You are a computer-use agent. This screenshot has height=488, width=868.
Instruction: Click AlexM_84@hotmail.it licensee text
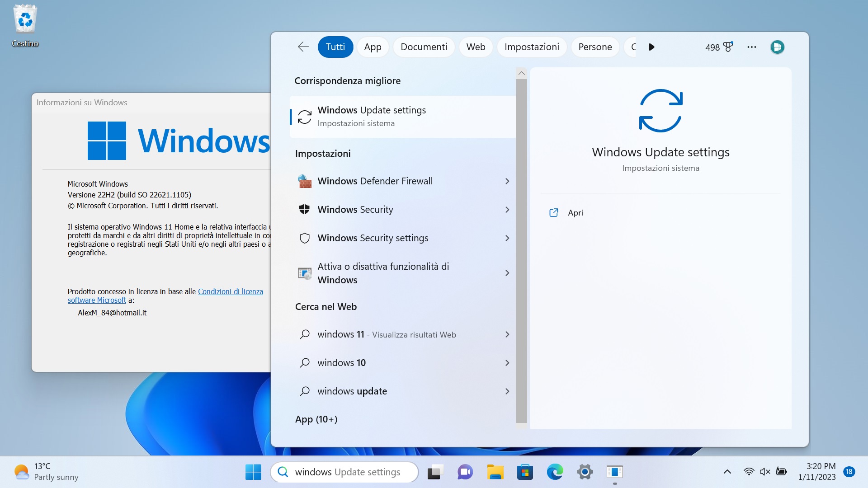(112, 313)
